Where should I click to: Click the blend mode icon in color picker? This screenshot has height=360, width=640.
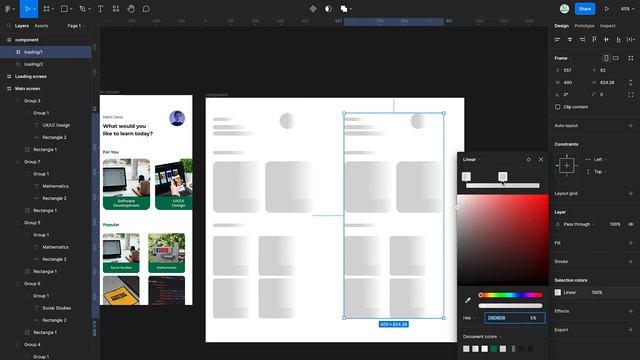(x=529, y=160)
